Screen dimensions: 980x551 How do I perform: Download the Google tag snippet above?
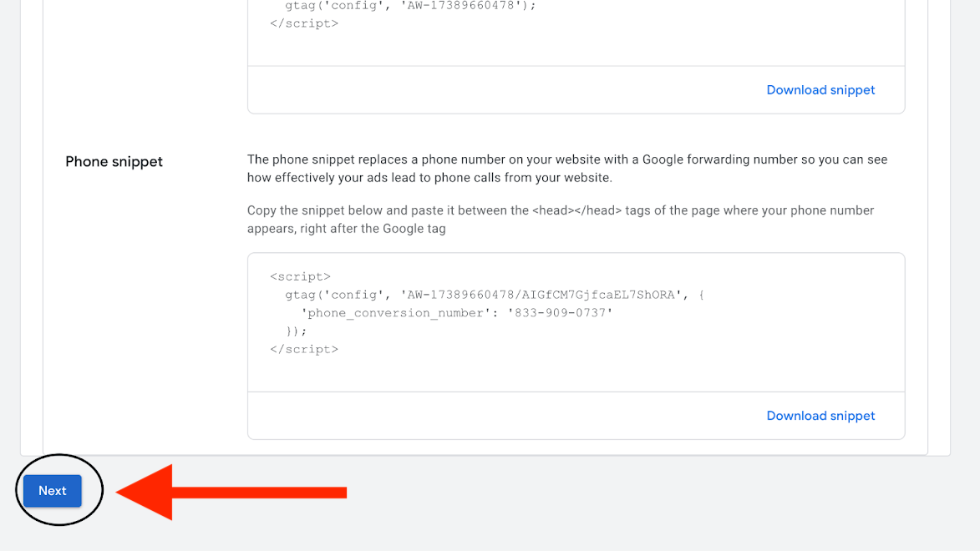[x=820, y=90]
